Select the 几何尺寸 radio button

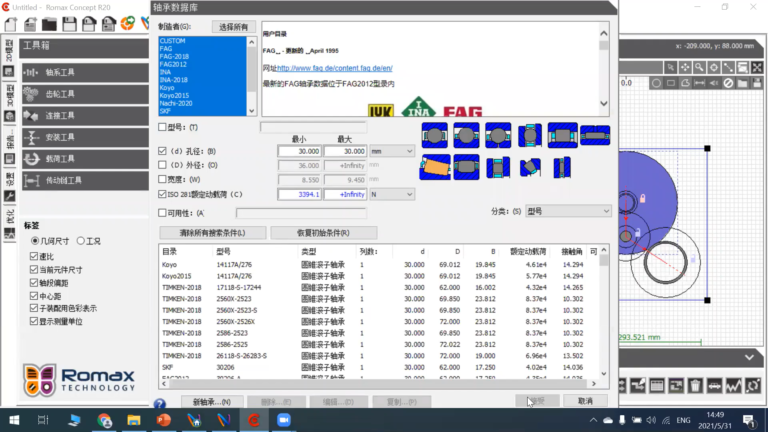coord(35,240)
